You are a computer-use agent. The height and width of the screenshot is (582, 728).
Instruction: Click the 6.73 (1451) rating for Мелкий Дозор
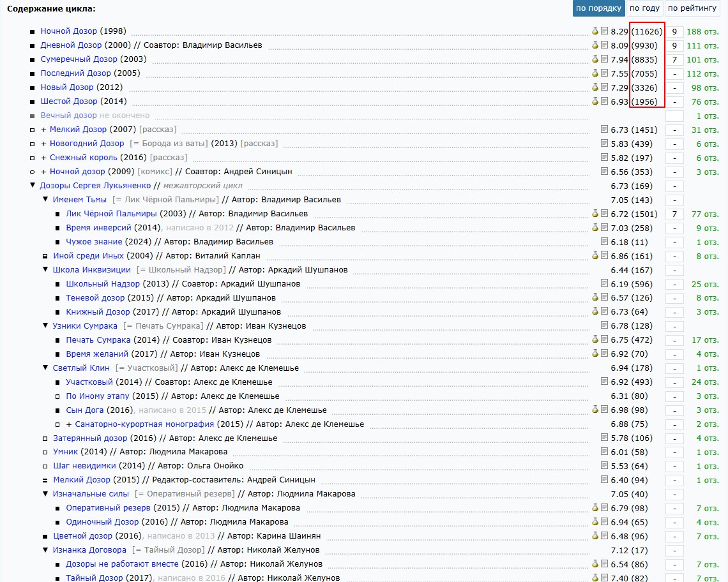tap(633, 130)
